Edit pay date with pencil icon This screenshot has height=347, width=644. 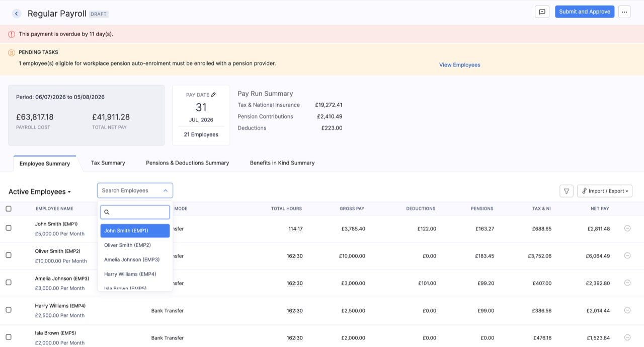[213, 95]
